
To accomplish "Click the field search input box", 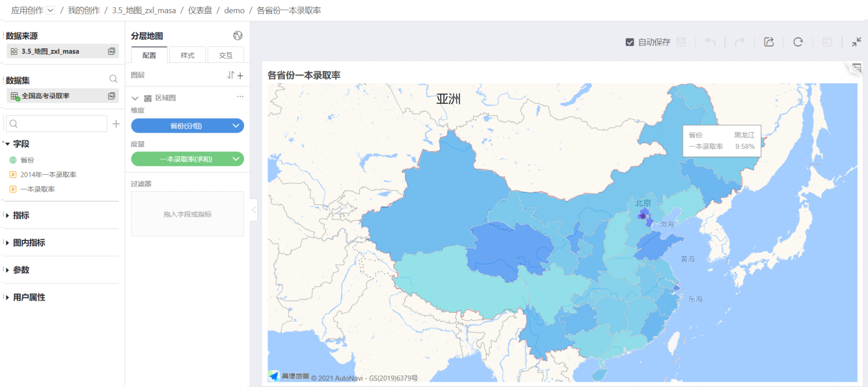I will tap(57, 124).
